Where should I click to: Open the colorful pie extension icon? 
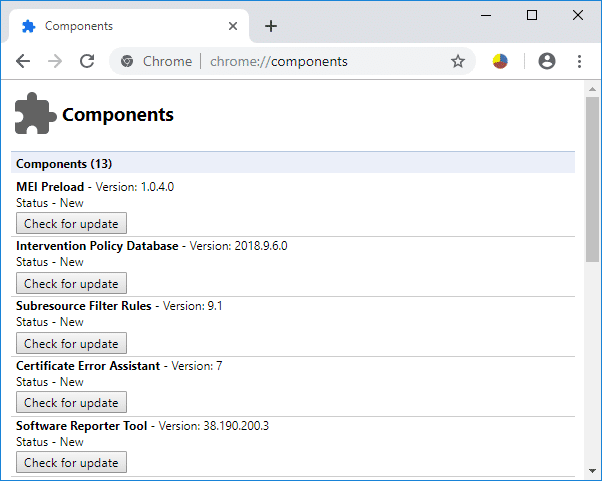(x=500, y=61)
